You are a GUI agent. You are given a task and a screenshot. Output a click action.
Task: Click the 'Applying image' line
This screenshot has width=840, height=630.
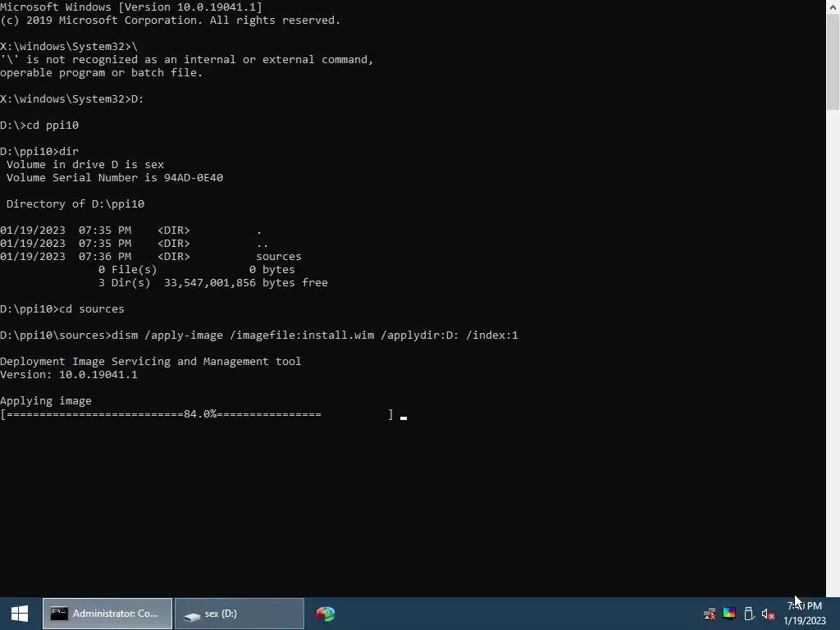(x=46, y=400)
